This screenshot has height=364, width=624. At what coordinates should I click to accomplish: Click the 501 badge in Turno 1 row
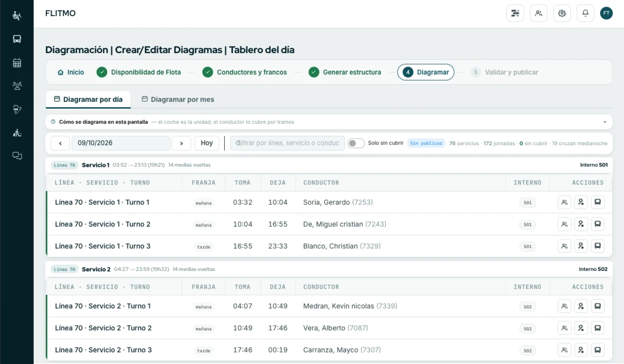click(528, 202)
